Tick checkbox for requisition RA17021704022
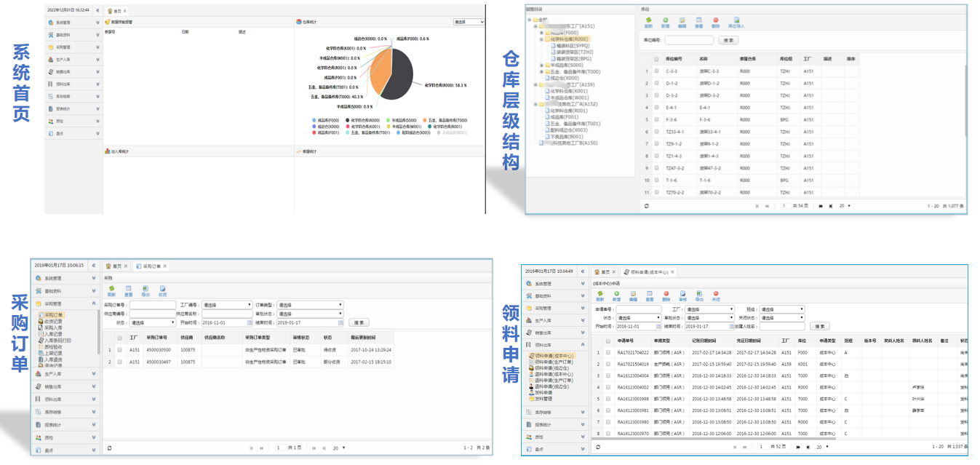Screen dimensions: 980x465 (607, 353)
